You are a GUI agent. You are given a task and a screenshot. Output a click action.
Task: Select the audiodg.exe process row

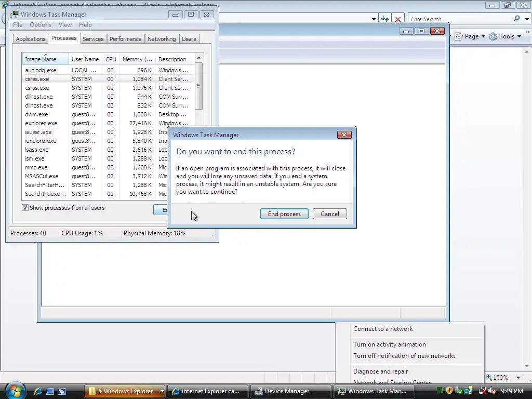click(108, 70)
